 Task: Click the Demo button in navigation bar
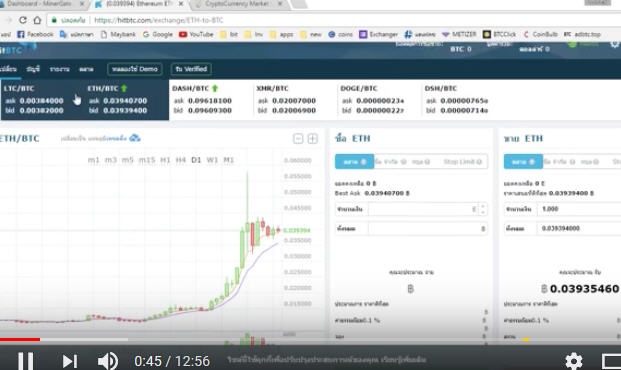(135, 69)
